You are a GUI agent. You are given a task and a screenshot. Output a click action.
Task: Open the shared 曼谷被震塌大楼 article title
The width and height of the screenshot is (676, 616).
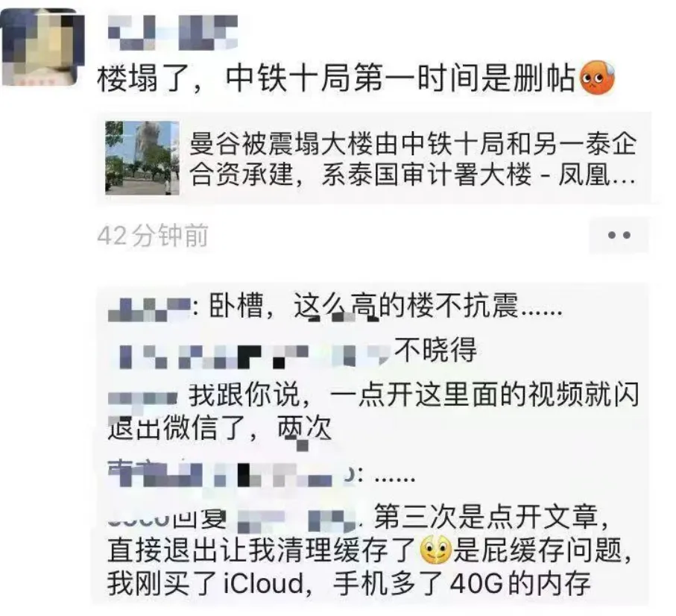click(413, 159)
